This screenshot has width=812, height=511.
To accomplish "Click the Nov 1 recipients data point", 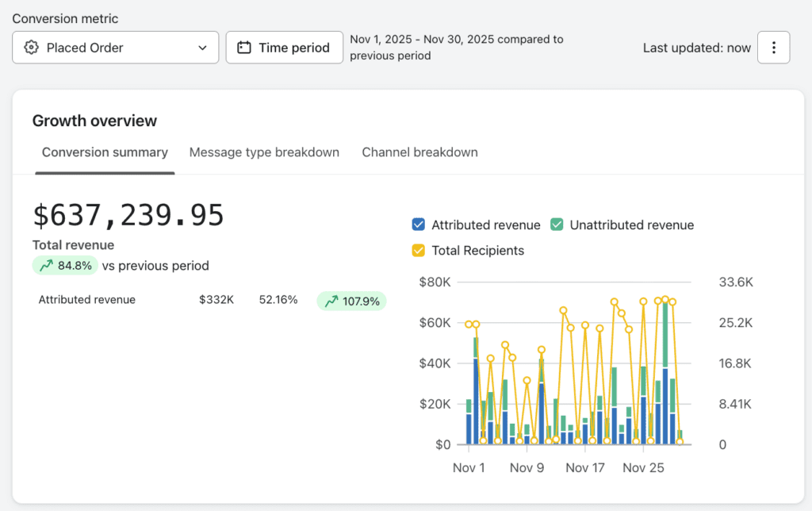I will tap(469, 325).
